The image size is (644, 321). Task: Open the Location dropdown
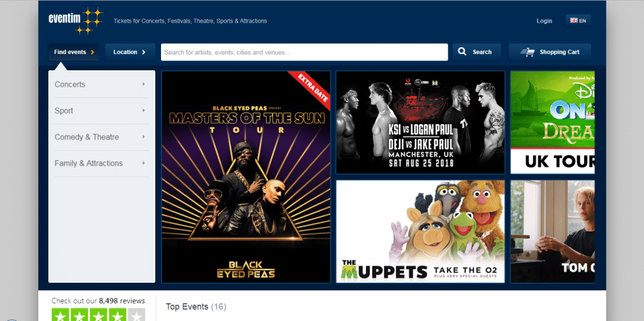pyautogui.click(x=130, y=52)
